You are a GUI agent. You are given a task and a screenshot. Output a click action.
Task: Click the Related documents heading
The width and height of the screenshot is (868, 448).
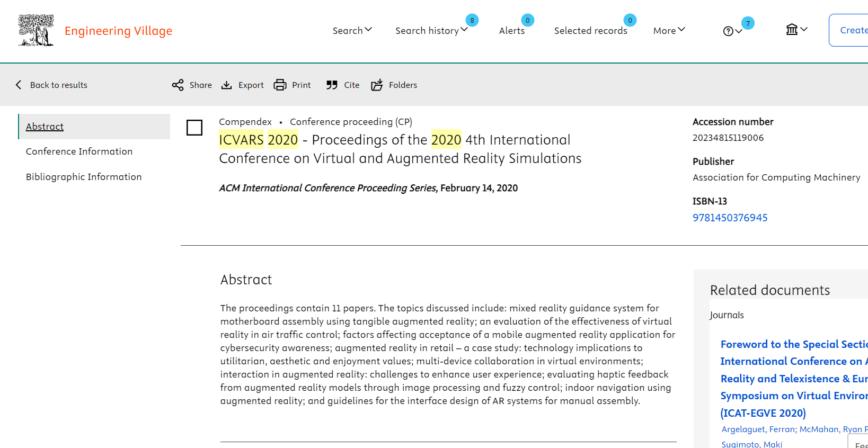(x=769, y=290)
